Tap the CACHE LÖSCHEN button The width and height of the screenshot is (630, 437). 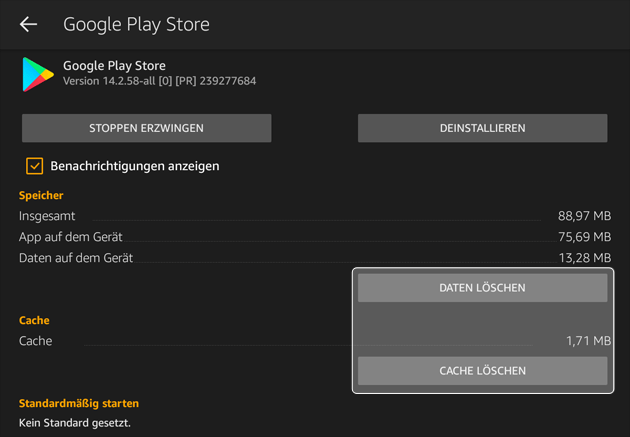[483, 371]
